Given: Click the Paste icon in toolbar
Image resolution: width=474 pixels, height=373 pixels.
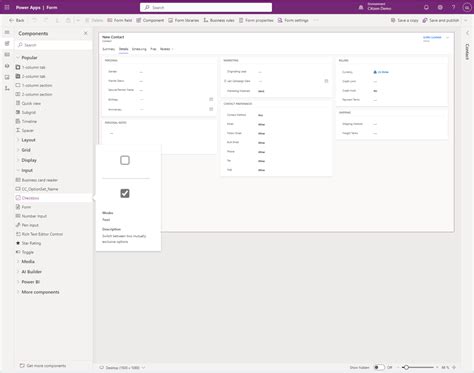Looking at the screenshot, I should coord(68,20).
